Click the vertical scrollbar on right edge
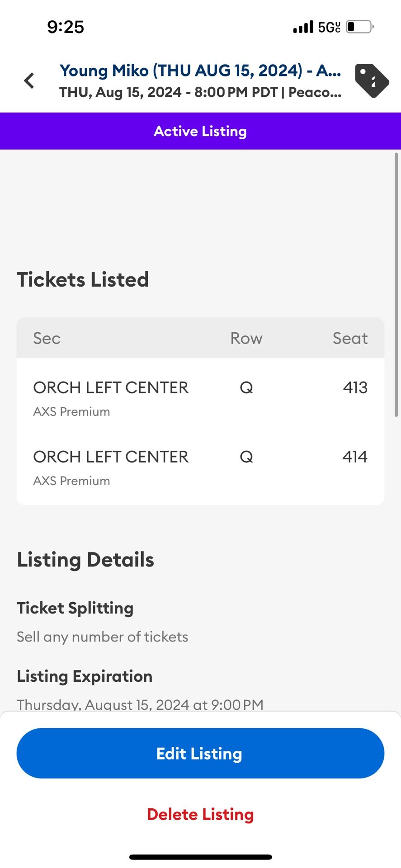This screenshot has width=401, height=868. coord(396,285)
